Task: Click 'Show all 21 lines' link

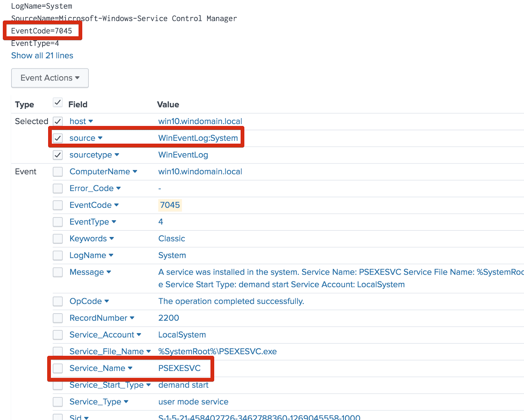Action: [x=42, y=56]
